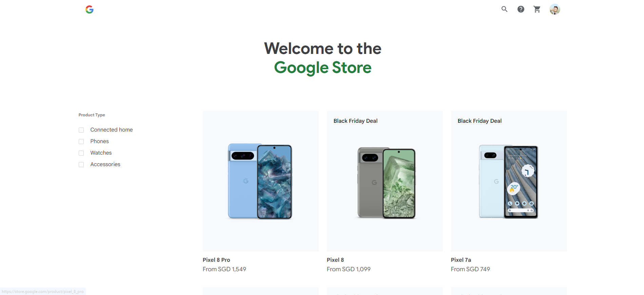Click the Pixel 8 Pro title link

pyautogui.click(x=216, y=260)
